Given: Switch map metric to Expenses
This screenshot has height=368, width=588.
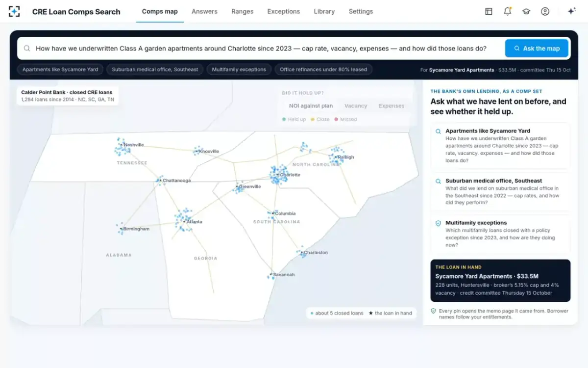Looking at the screenshot, I should (x=392, y=106).
